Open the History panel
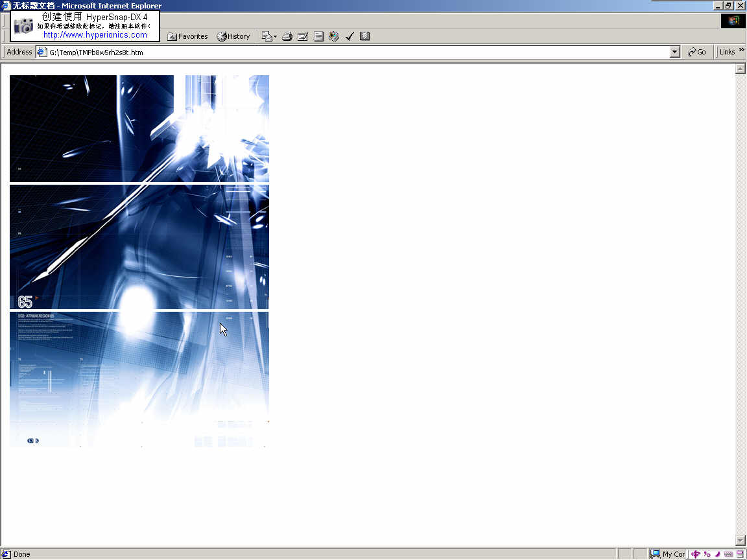747x560 pixels. [x=233, y=36]
